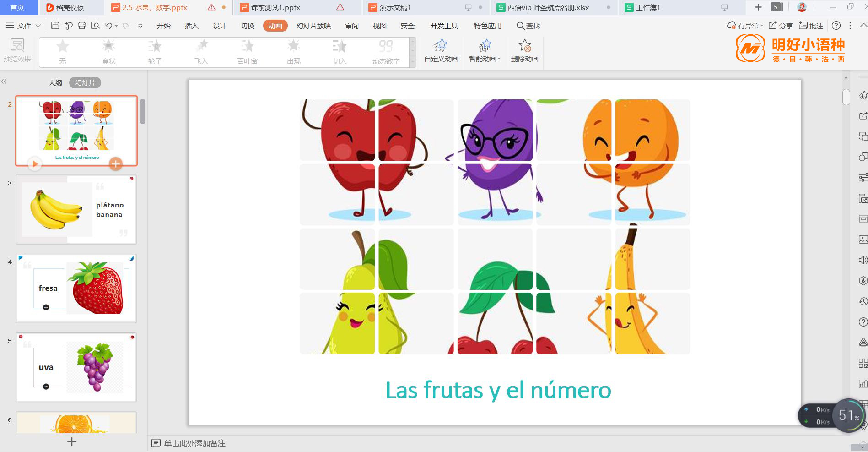
Task: Click the user avatar icon in the title bar
Action: tap(802, 7)
